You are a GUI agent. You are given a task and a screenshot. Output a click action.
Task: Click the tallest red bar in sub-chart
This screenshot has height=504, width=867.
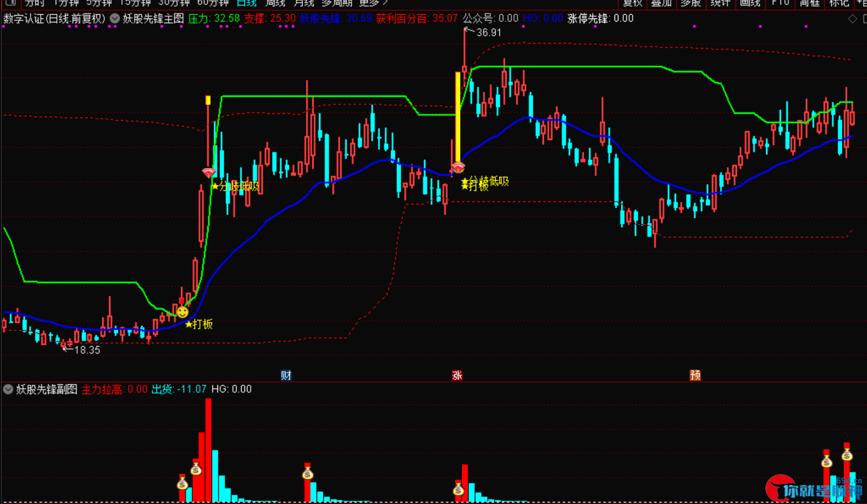coord(209,450)
